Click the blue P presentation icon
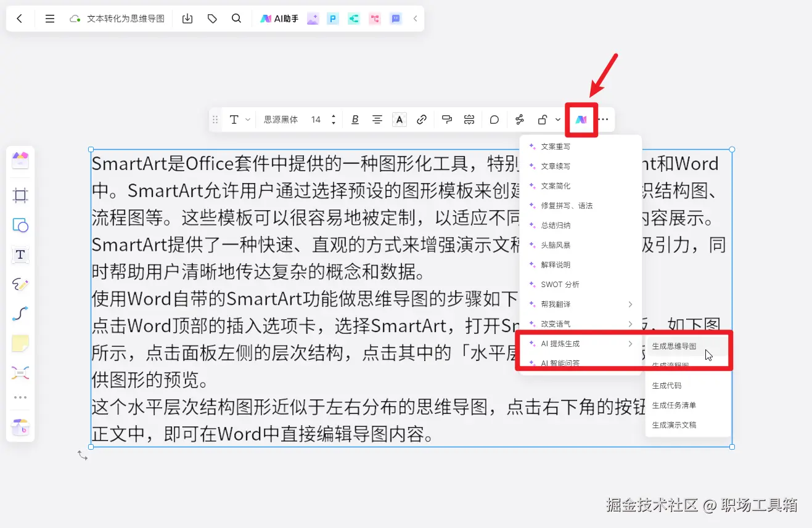This screenshot has width=812, height=528. [x=333, y=19]
